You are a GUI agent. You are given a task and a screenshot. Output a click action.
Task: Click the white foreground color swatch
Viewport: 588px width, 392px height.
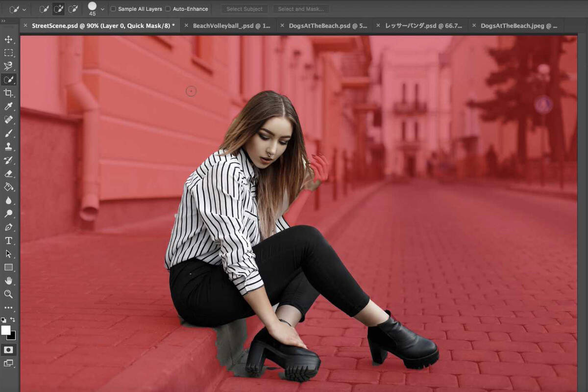pyautogui.click(x=6, y=330)
